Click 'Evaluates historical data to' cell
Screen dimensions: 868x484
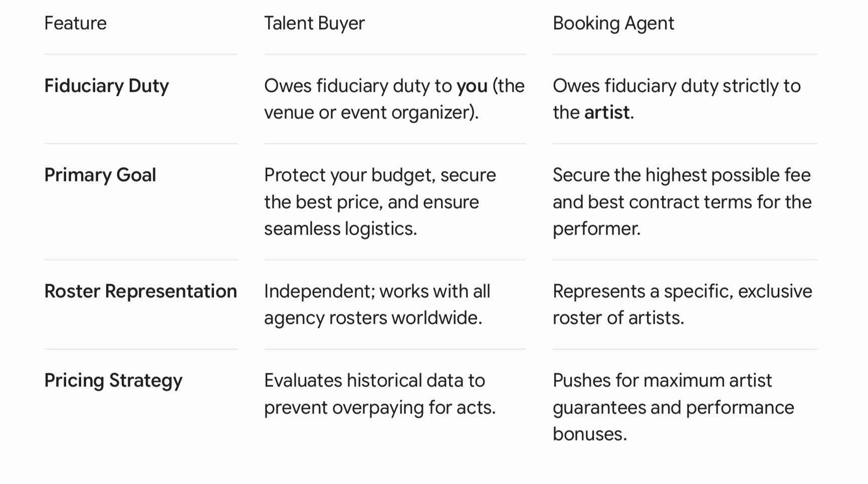point(380,394)
